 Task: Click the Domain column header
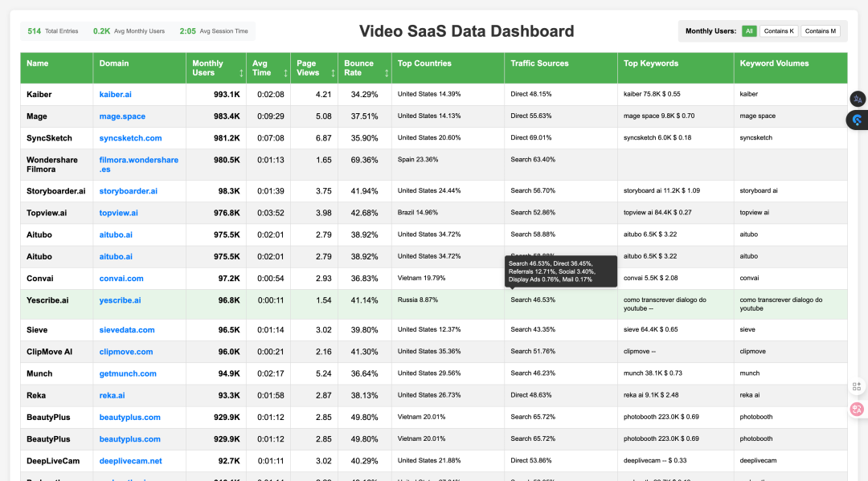[x=140, y=68]
